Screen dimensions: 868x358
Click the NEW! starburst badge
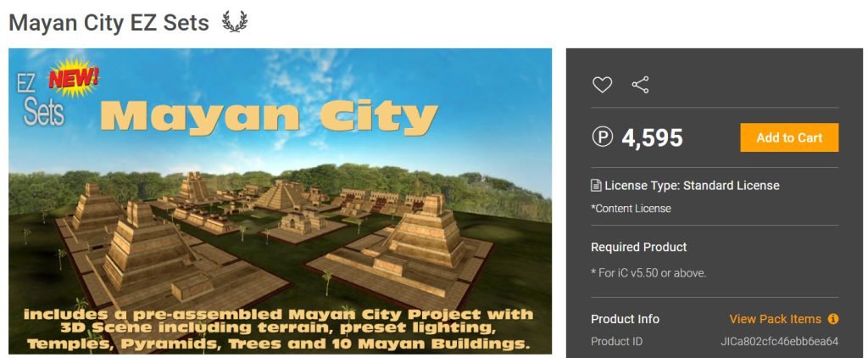(x=74, y=78)
